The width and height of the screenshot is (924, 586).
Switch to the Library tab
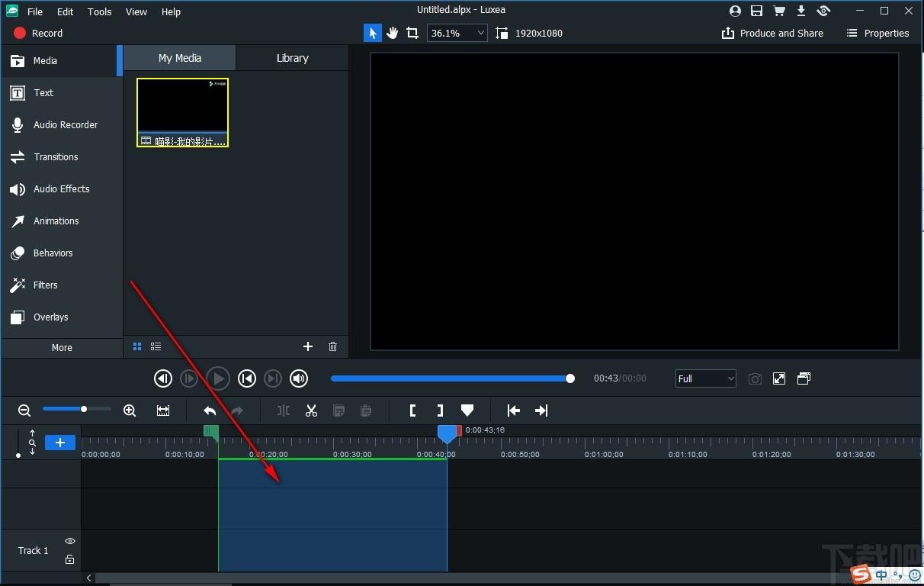click(293, 58)
